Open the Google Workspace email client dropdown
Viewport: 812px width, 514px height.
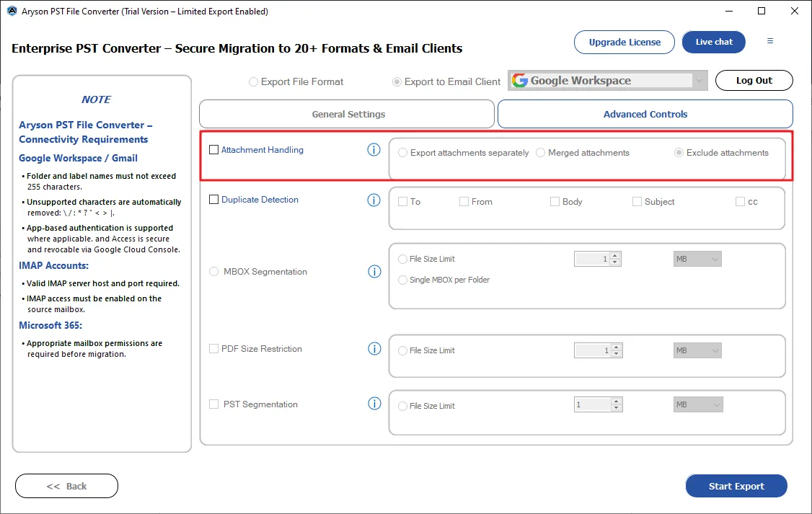pyautogui.click(x=607, y=80)
